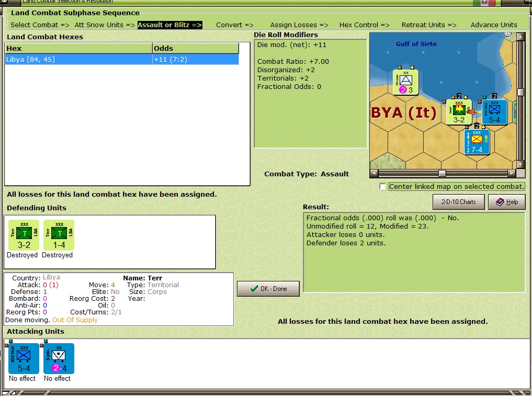
Task: Click the yellow 2-3 unit near Gulf of Sirte
Action: tap(406, 82)
